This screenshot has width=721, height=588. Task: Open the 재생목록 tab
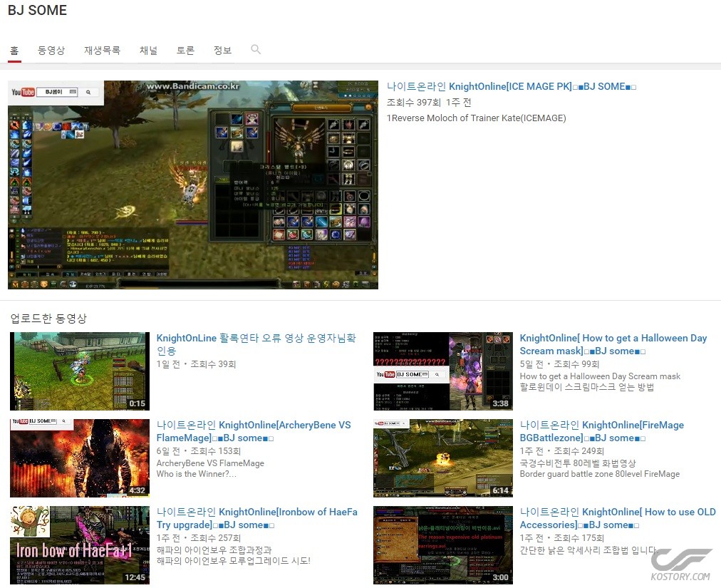[x=102, y=50]
